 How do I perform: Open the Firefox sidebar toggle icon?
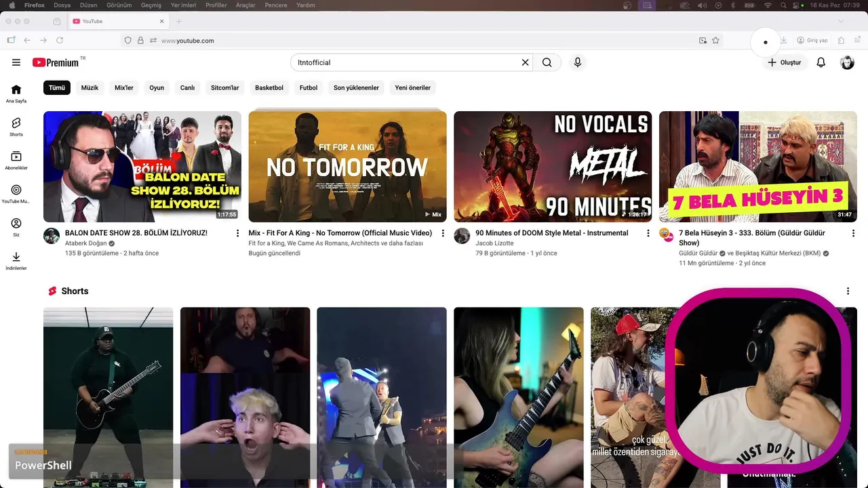pyautogui.click(x=11, y=41)
